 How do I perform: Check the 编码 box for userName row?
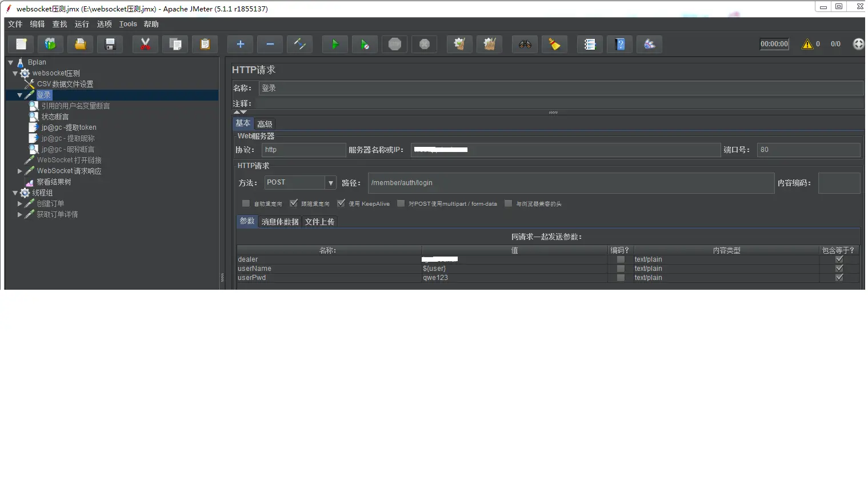pos(621,269)
